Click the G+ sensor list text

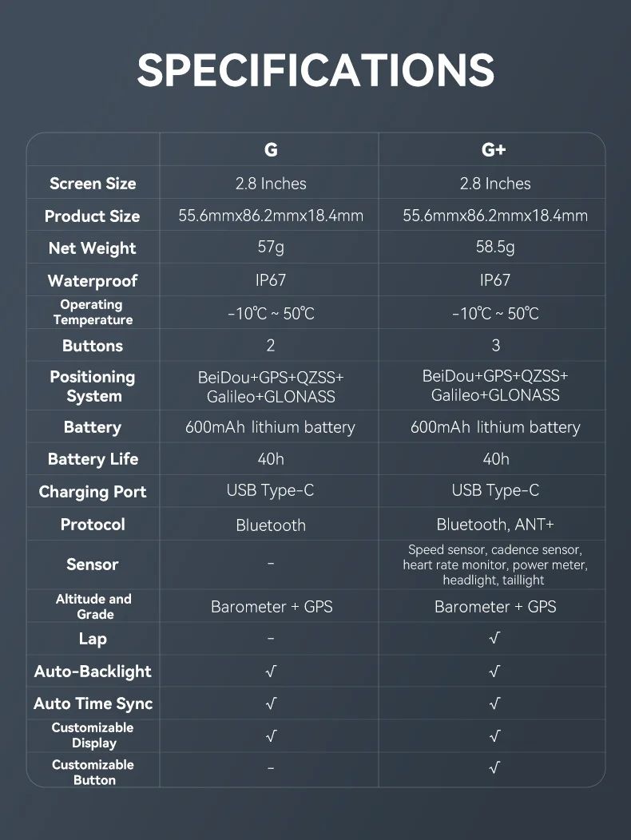[495, 565]
